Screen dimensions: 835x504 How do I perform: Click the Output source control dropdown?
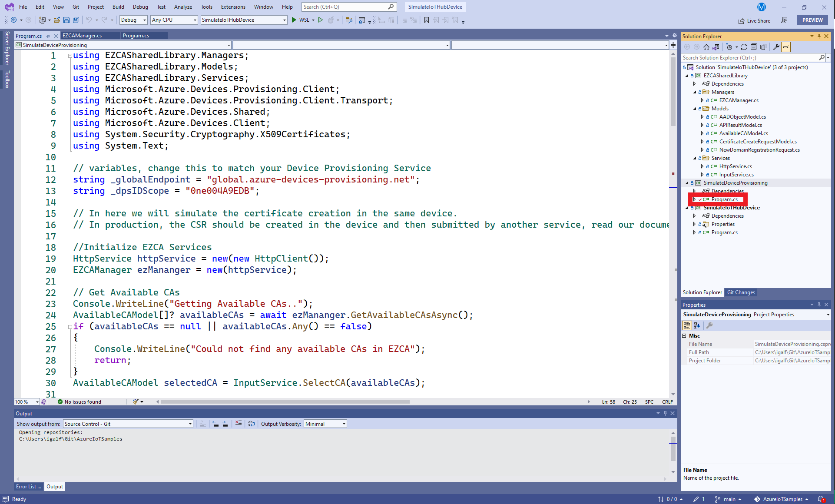point(128,424)
